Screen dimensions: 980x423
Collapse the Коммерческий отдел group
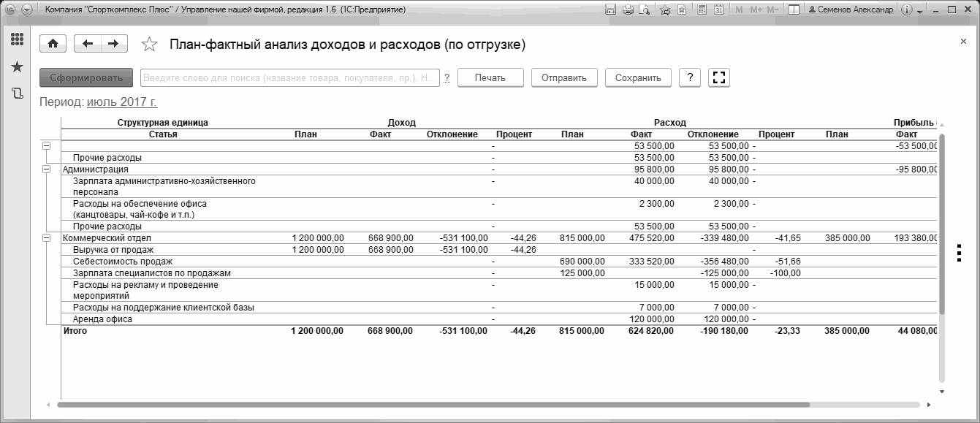[46, 238]
